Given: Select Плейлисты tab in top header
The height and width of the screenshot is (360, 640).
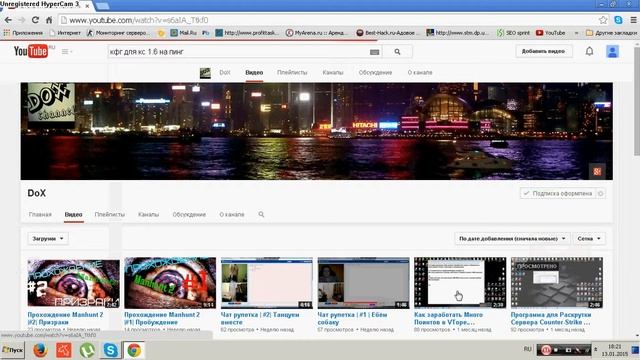Looking at the screenshot, I should [292, 73].
